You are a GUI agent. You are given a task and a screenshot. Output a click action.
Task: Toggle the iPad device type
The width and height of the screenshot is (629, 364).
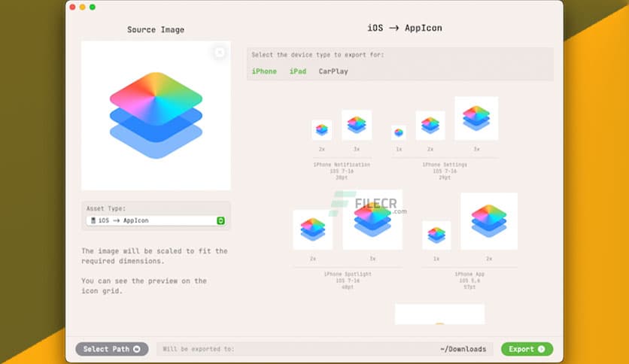point(298,71)
